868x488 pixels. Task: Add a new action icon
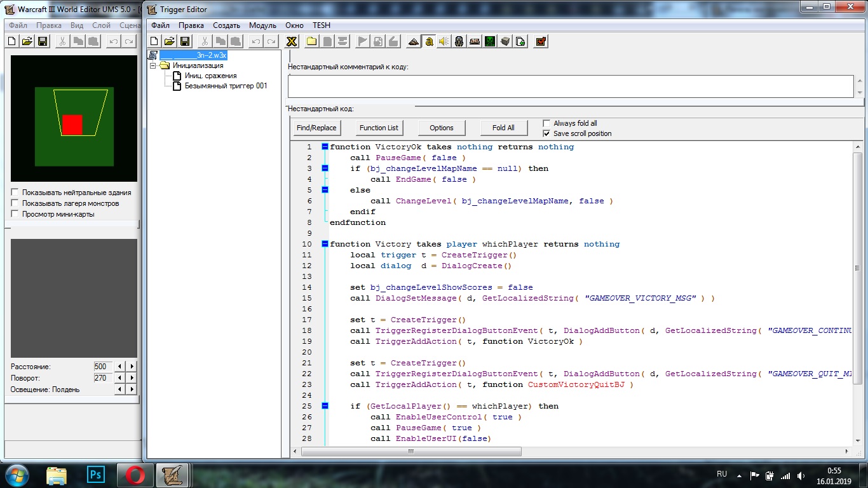pos(393,41)
